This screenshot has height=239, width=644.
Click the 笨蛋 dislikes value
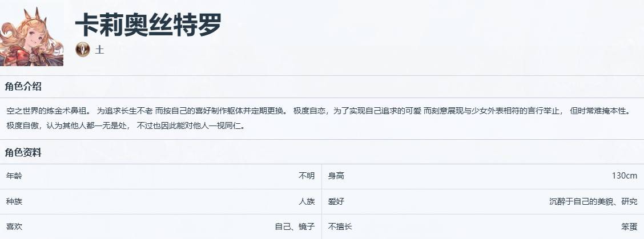(x=629, y=226)
